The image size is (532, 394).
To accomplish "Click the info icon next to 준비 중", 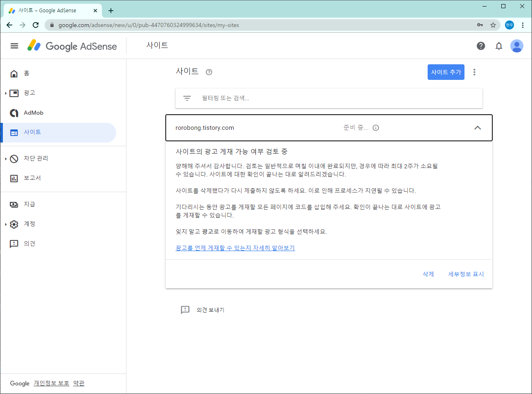I will pyautogui.click(x=376, y=128).
